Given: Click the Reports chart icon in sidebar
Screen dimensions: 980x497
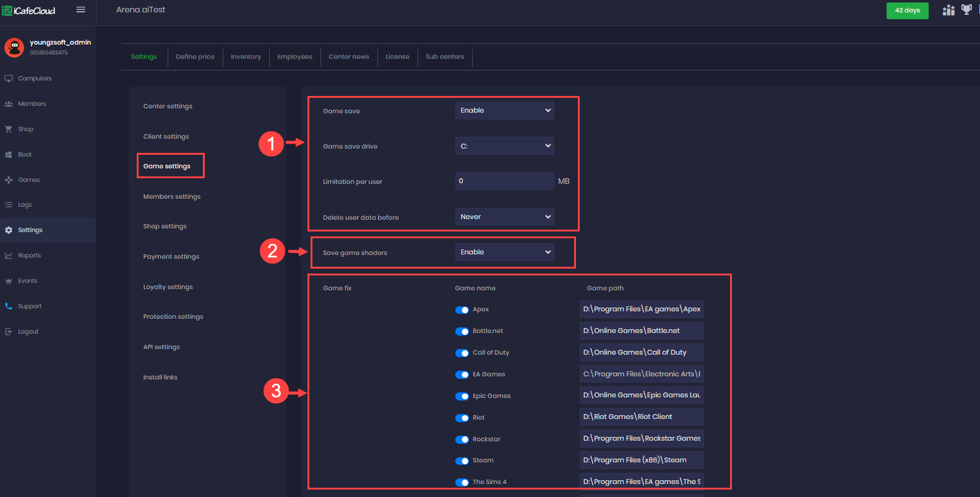Looking at the screenshot, I should tap(9, 256).
